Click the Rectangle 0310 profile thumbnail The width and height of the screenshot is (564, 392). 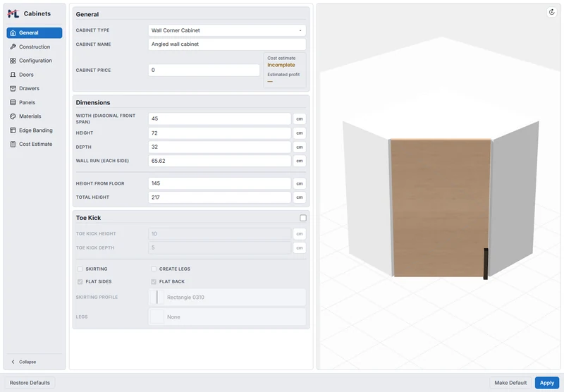[x=157, y=298]
